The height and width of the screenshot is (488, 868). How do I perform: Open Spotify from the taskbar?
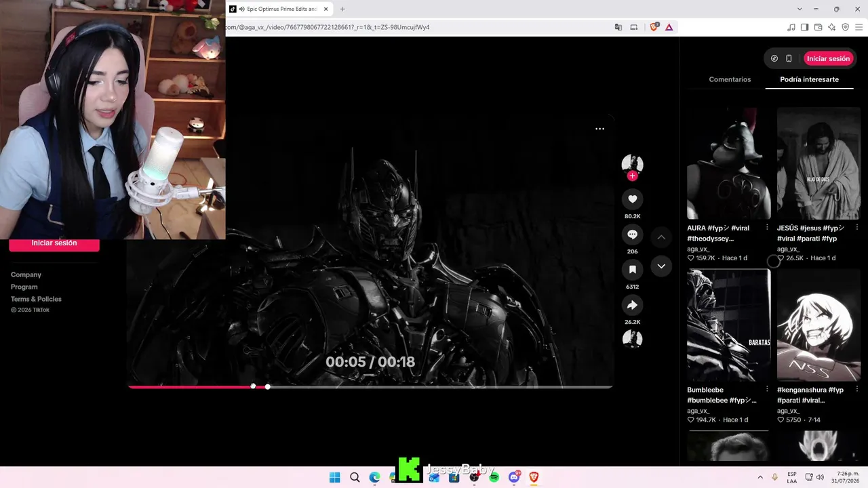(494, 477)
